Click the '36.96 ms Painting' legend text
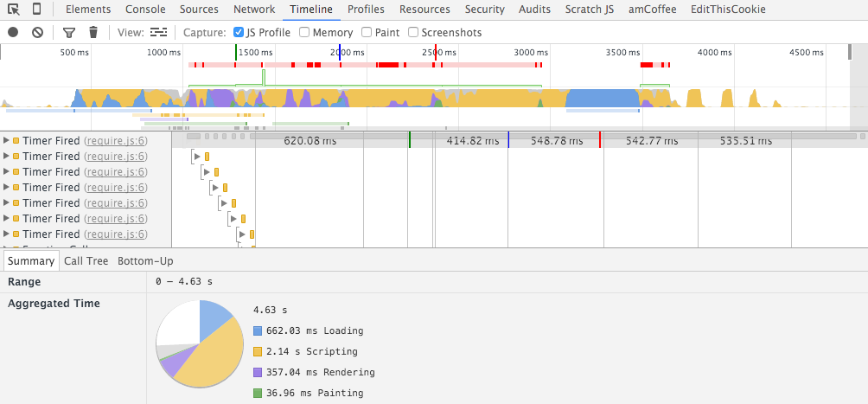Screen dimensions: 868x404 click(x=315, y=393)
